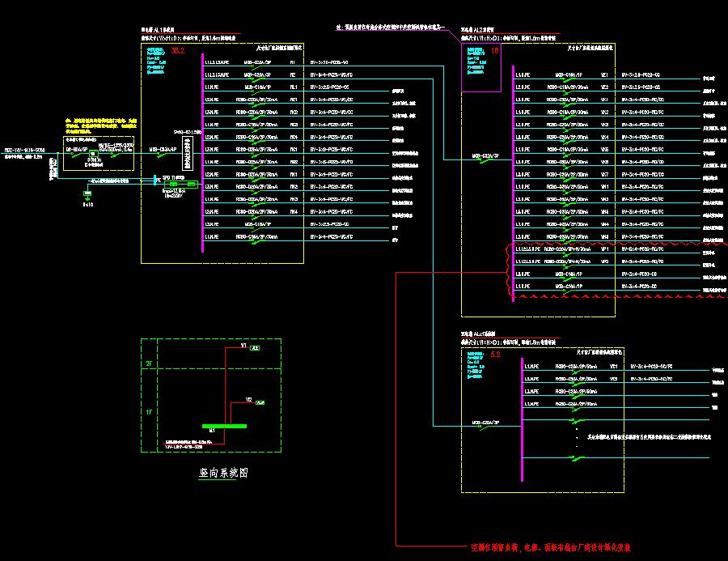Select the red '5.2' value in the lower panel
The width and height of the screenshot is (728, 561).
[495, 355]
